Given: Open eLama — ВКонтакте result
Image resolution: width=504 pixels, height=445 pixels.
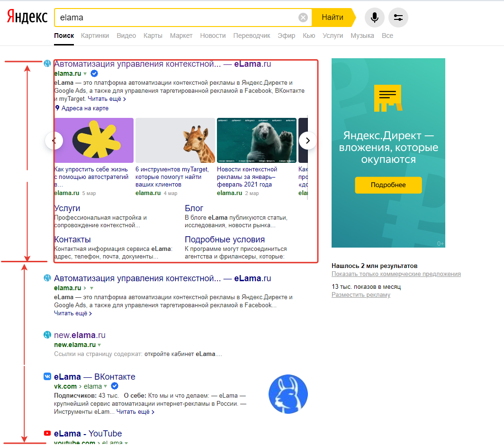Looking at the screenshot, I should click(95, 376).
